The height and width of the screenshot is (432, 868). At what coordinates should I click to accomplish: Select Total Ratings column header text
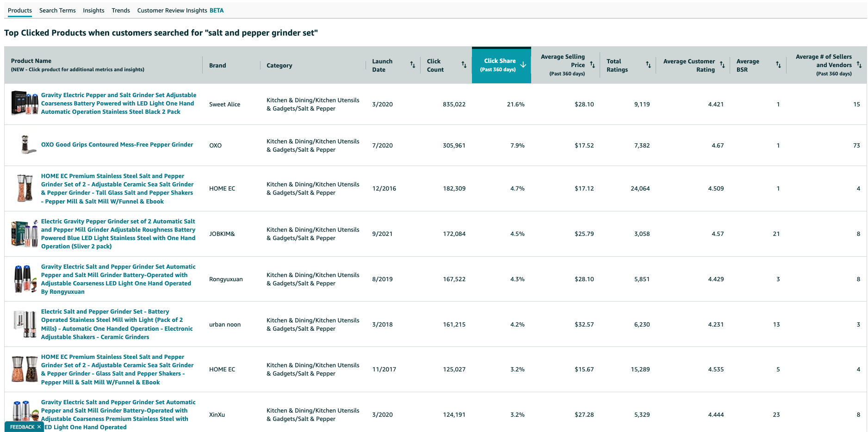pyautogui.click(x=617, y=65)
